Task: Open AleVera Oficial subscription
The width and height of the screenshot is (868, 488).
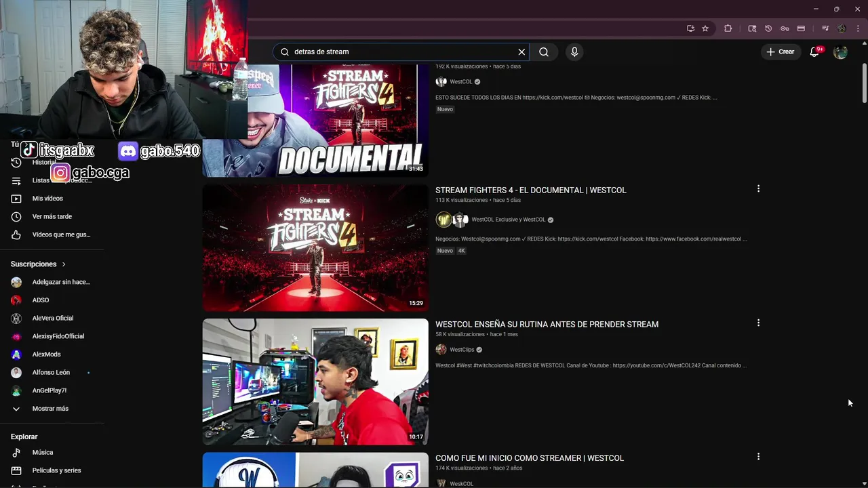Action: (x=54, y=318)
